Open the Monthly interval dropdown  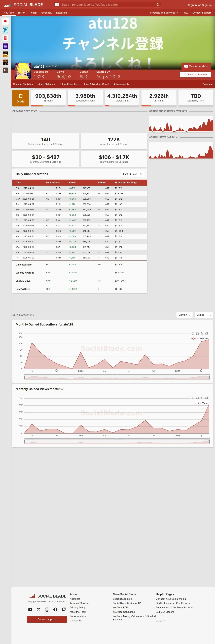coord(185,315)
